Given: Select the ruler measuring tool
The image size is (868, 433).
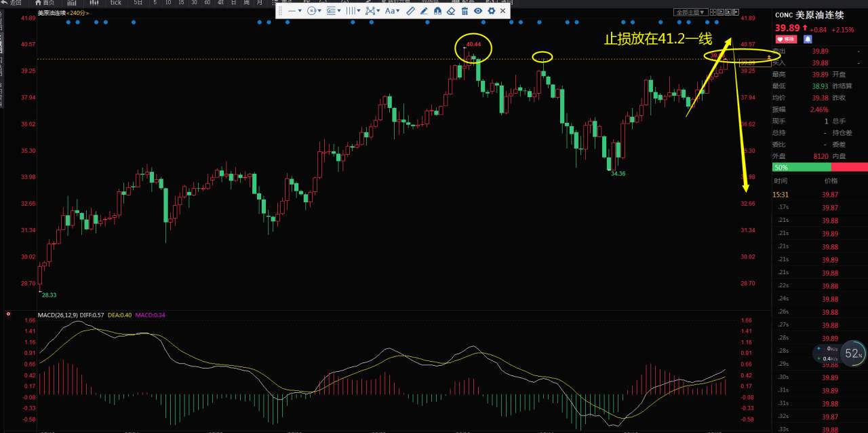Looking at the screenshot, I should (x=410, y=11).
